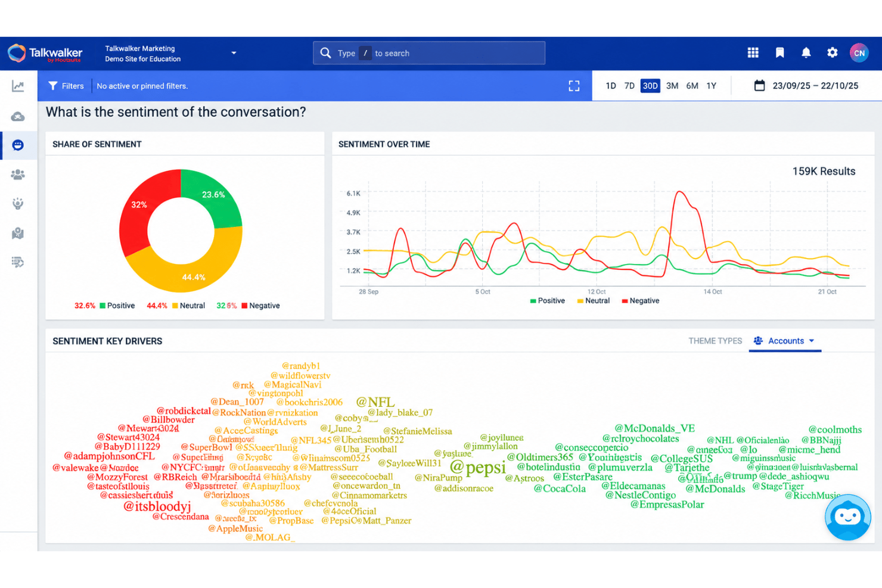Click the Filters button

tap(66, 86)
